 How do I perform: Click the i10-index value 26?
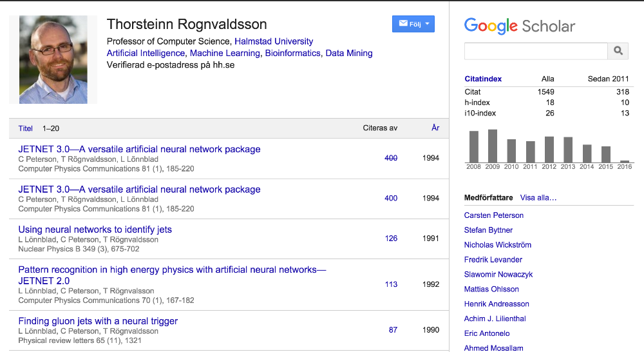(550, 113)
